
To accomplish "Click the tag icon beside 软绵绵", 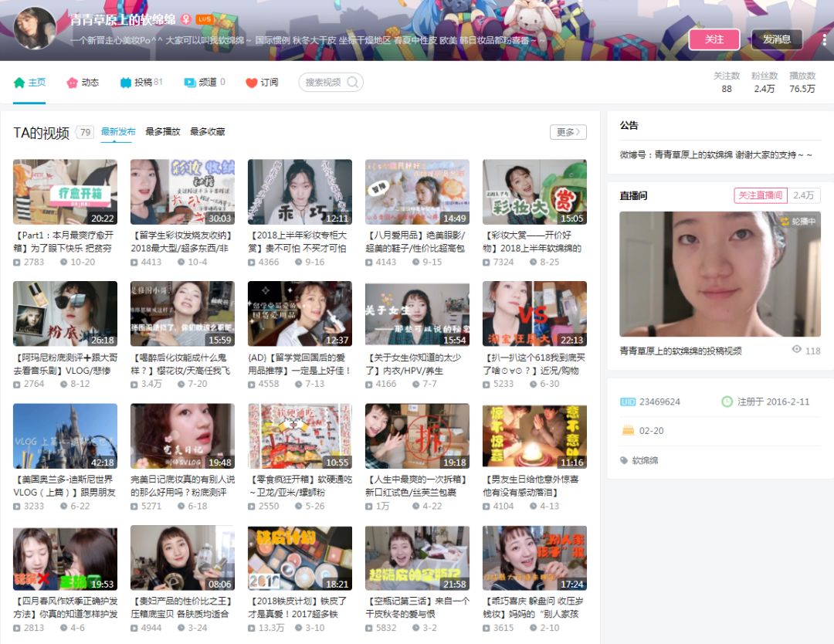I will [x=624, y=459].
